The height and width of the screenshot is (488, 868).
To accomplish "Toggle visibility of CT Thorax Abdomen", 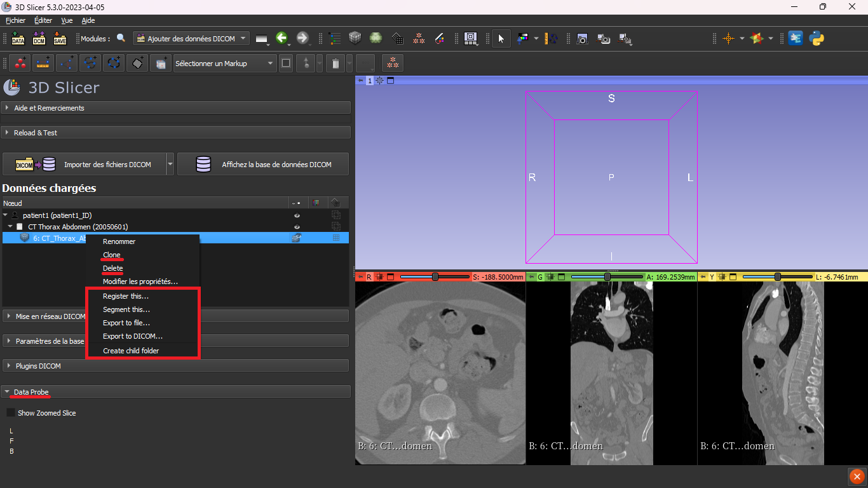I will click(296, 226).
